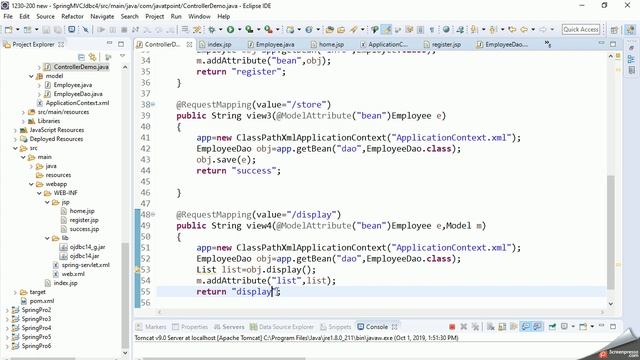Click the Toggle Mark Occurrences icon
This screenshot has width=640, height=360.
tap(387, 29)
